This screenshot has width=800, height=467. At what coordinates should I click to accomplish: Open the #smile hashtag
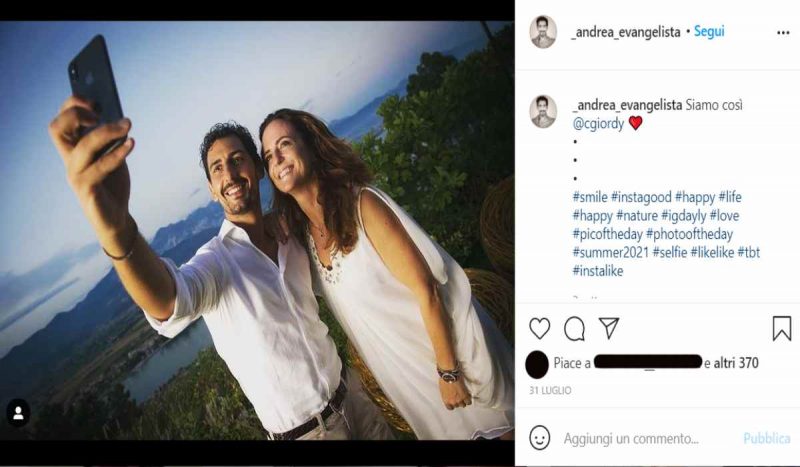click(589, 197)
